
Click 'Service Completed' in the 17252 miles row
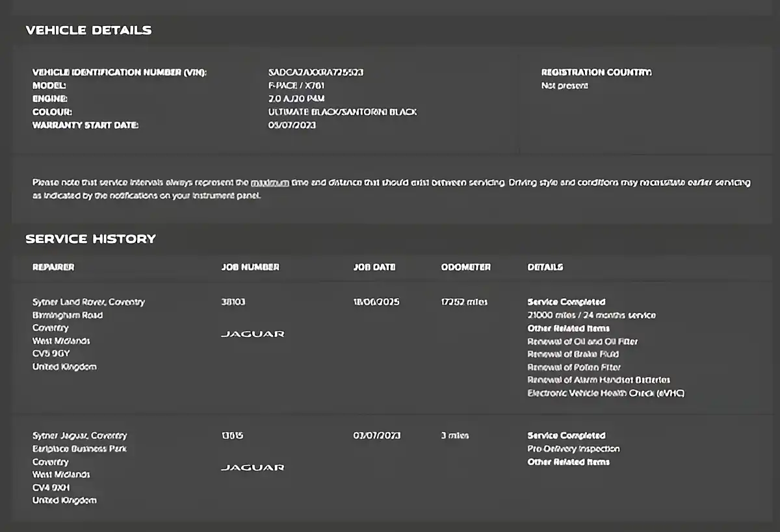[566, 302]
